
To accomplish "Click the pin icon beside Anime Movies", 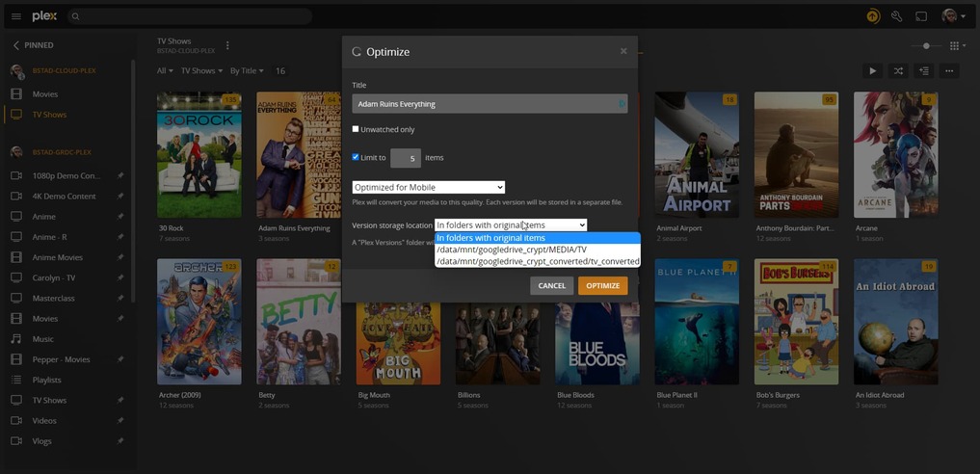I will coord(120,257).
